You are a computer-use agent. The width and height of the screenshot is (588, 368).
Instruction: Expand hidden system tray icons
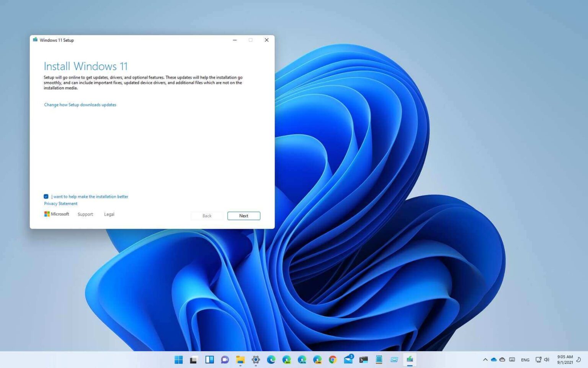[485, 360]
